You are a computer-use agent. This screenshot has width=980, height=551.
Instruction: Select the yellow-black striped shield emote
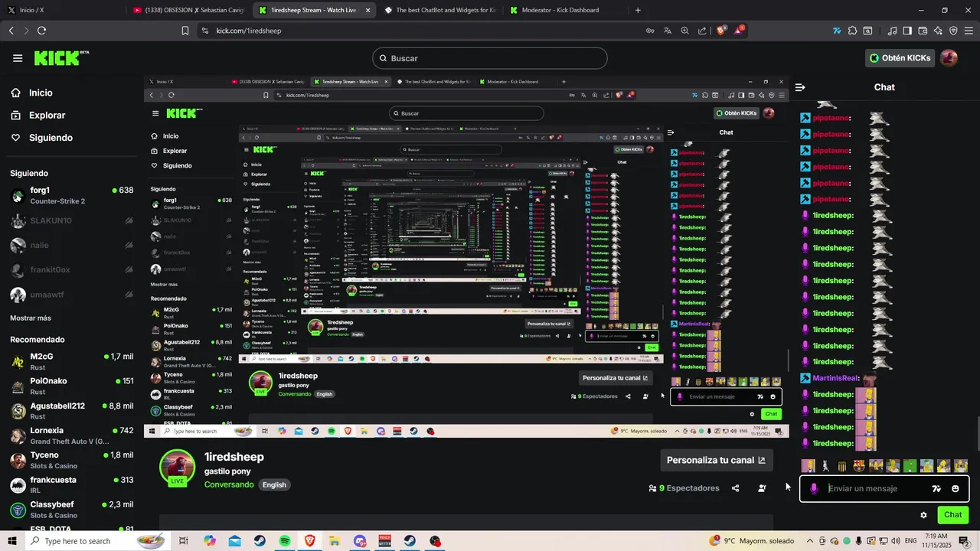pyautogui.click(x=842, y=466)
